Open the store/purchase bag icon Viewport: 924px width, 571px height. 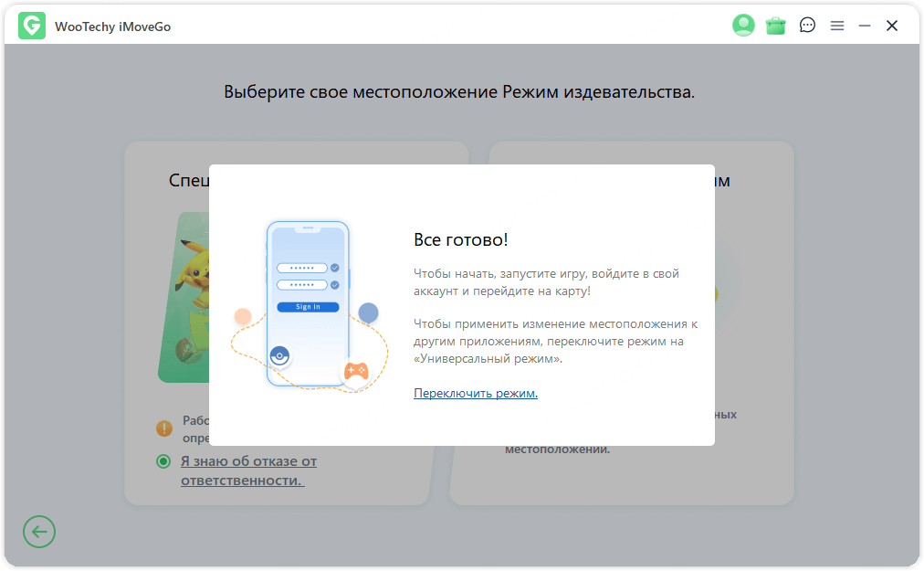[775, 26]
